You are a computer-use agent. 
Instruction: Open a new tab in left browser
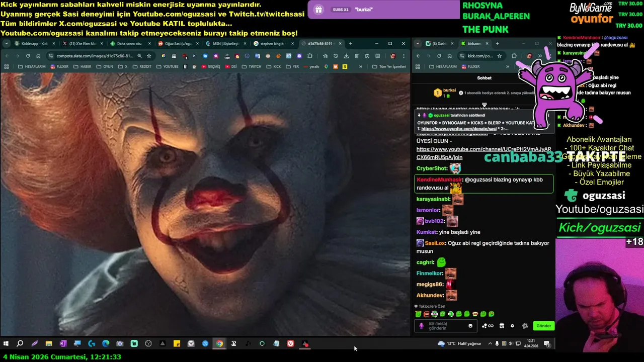(x=350, y=44)
